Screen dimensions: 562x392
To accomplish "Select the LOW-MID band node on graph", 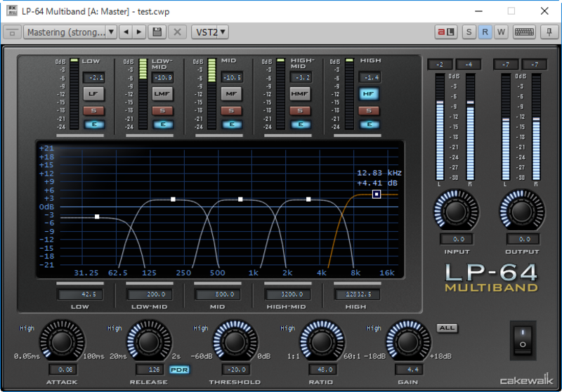I will click(173, 200).
